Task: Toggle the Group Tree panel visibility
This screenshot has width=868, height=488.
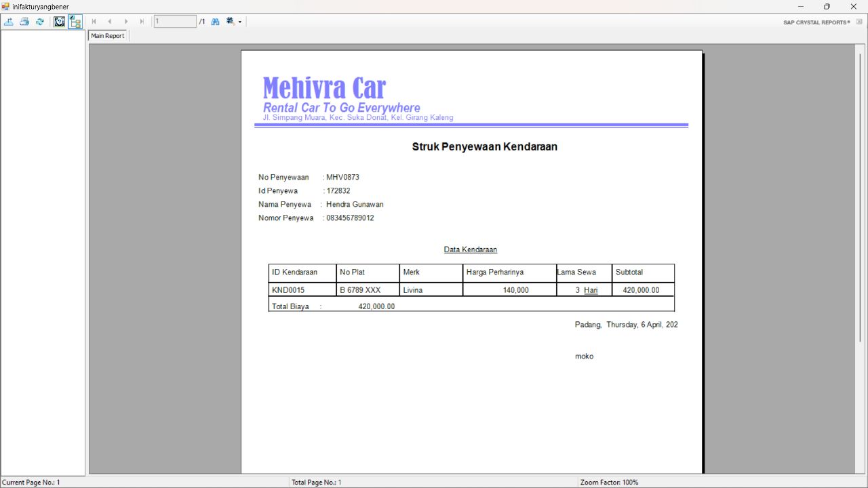Action: pos(75,21)
